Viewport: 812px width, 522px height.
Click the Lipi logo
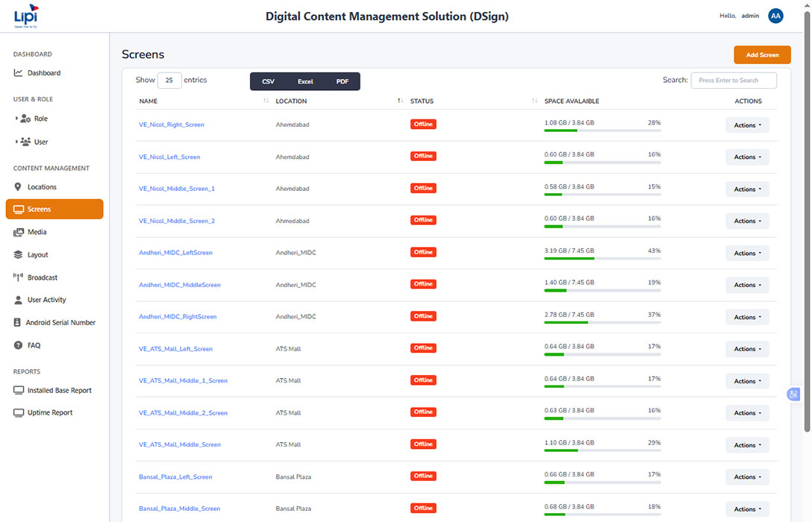(26, 16)
